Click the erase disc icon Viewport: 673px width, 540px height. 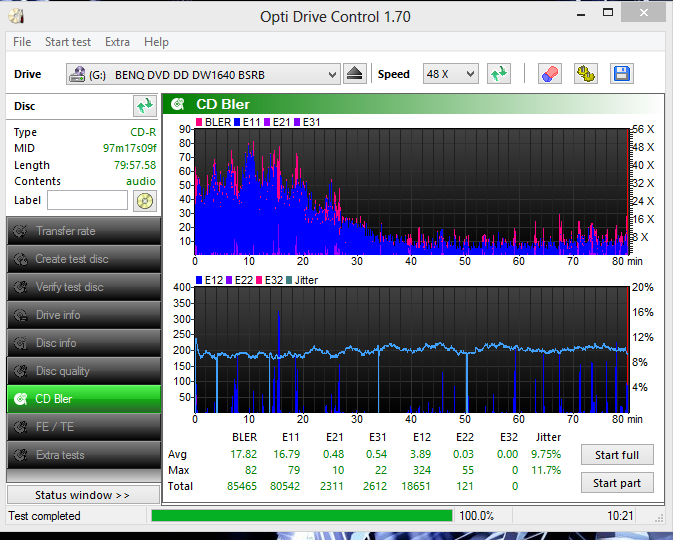point(550,74)
